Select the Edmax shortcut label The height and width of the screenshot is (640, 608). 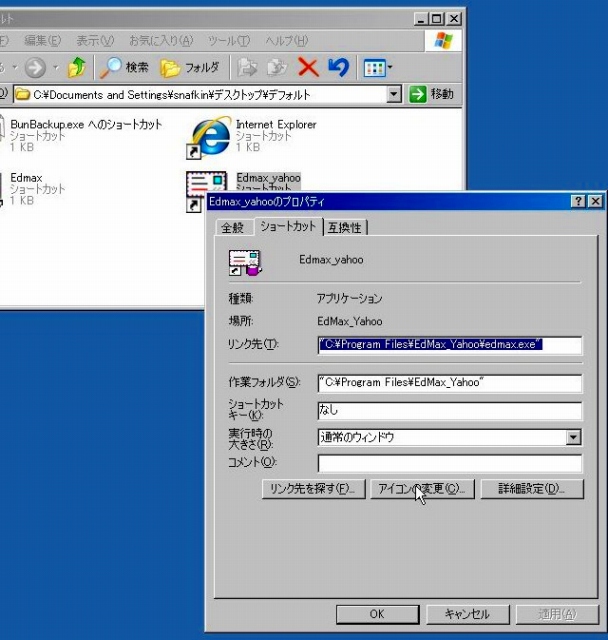tap(26, 178)
